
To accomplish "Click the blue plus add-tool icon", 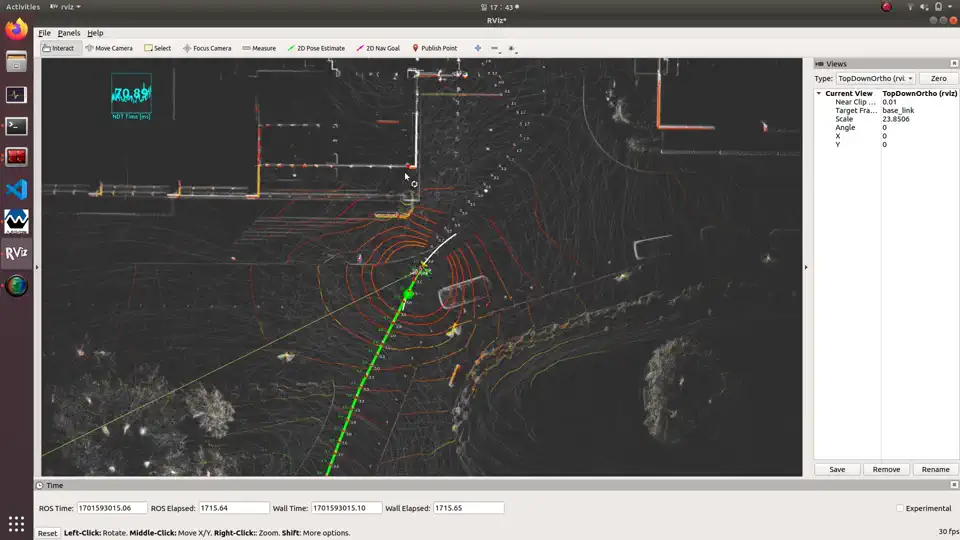I will coord(478,48).
